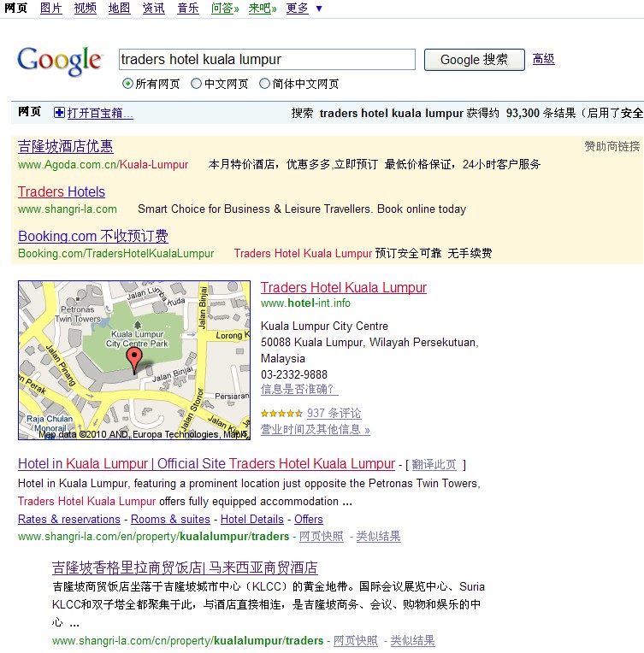Click the www.hotel-int.info URL text
644x653 pixels.
tap(305, 303)
